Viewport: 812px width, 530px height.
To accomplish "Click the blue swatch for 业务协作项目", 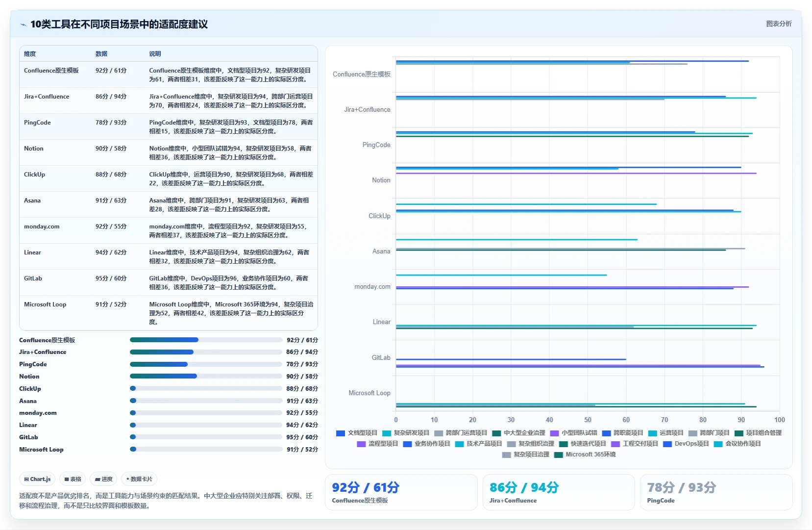I will (407, 444).
